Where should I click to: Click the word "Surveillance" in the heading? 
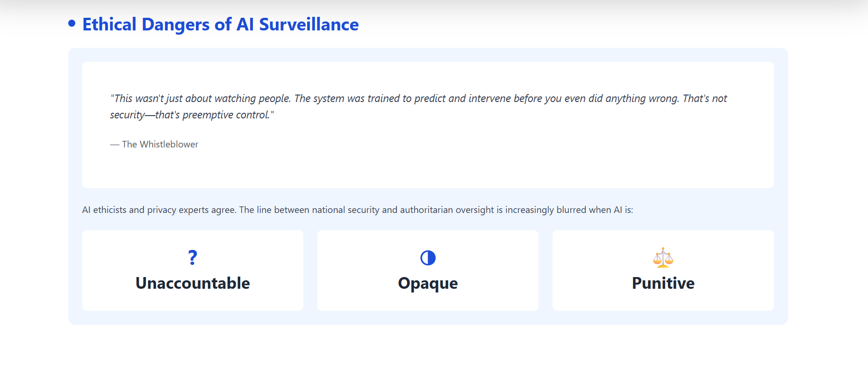tap(309, 24)
